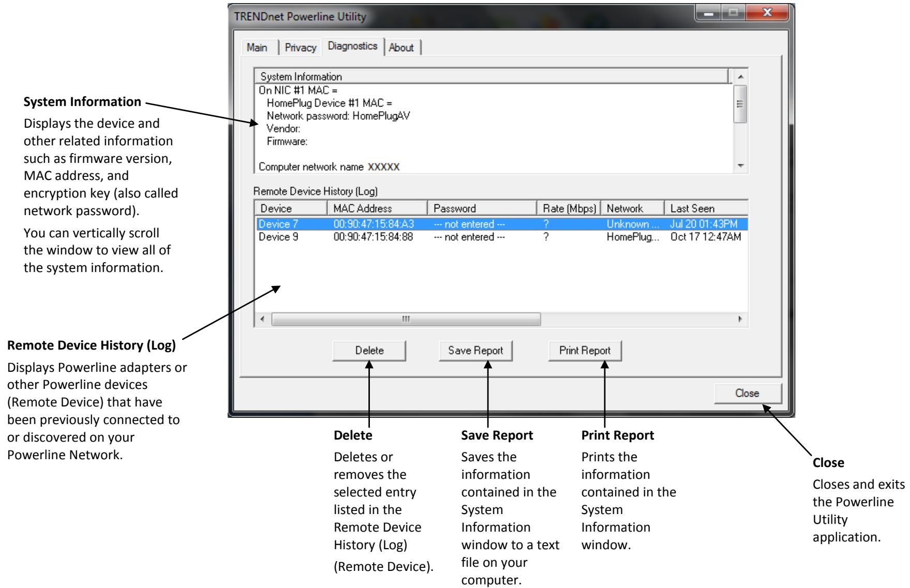Click the device log scroll left arrow

(262, 319)
